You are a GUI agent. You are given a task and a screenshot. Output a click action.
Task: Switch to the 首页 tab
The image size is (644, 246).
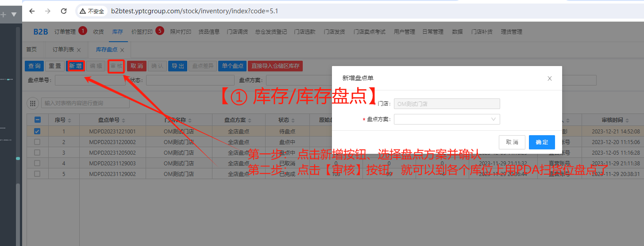pos(31,50)
